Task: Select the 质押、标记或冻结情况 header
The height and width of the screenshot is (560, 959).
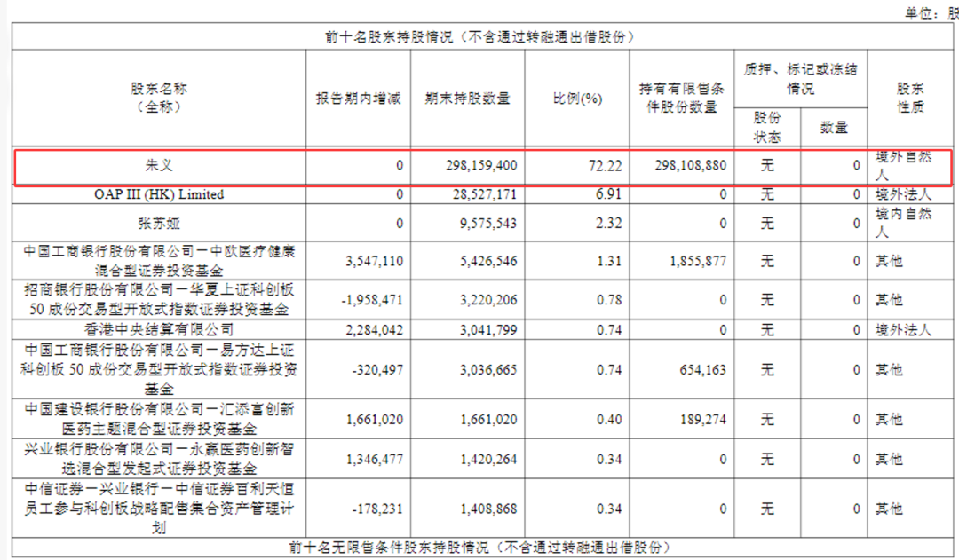Action: point(800,79)
